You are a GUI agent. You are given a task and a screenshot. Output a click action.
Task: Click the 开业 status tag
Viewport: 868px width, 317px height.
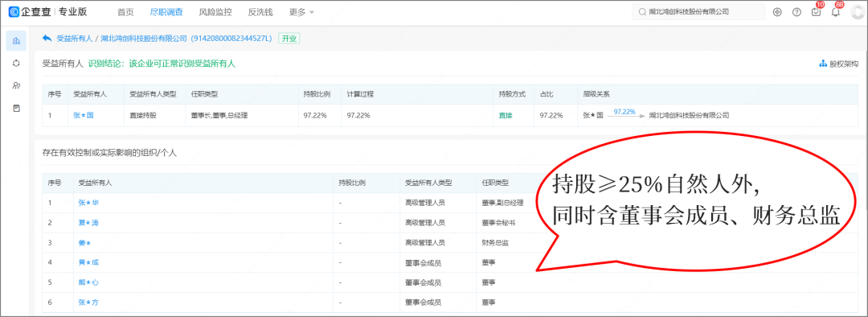point(289,39)
